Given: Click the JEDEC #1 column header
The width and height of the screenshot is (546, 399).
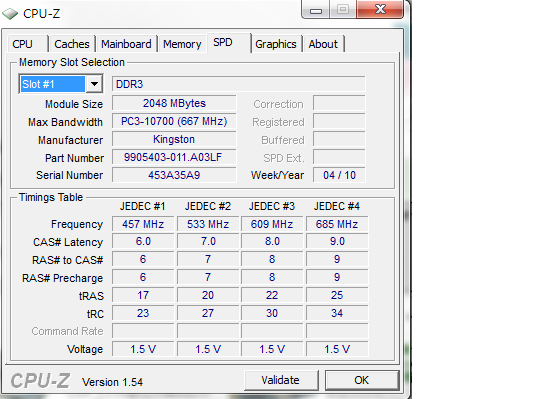Looking at the screenshot, I should (142, 206).
